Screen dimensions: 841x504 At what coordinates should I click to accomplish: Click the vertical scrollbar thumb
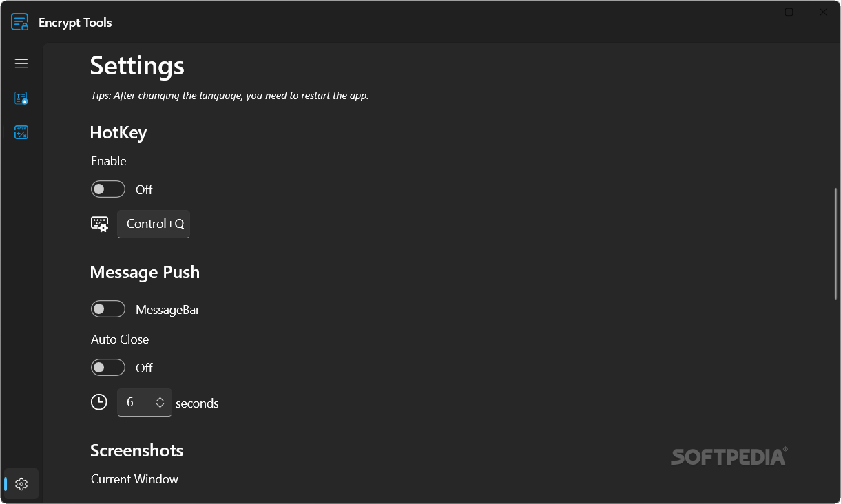[836, 244]
